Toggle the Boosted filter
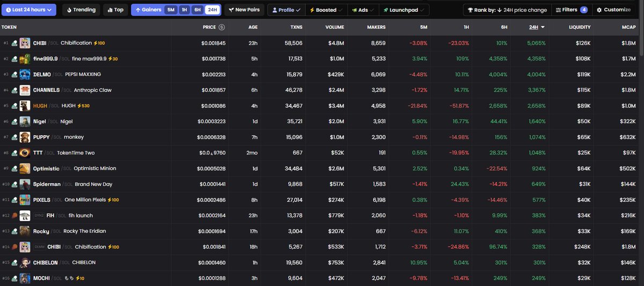The image size is (644, 286). [326, 10]
